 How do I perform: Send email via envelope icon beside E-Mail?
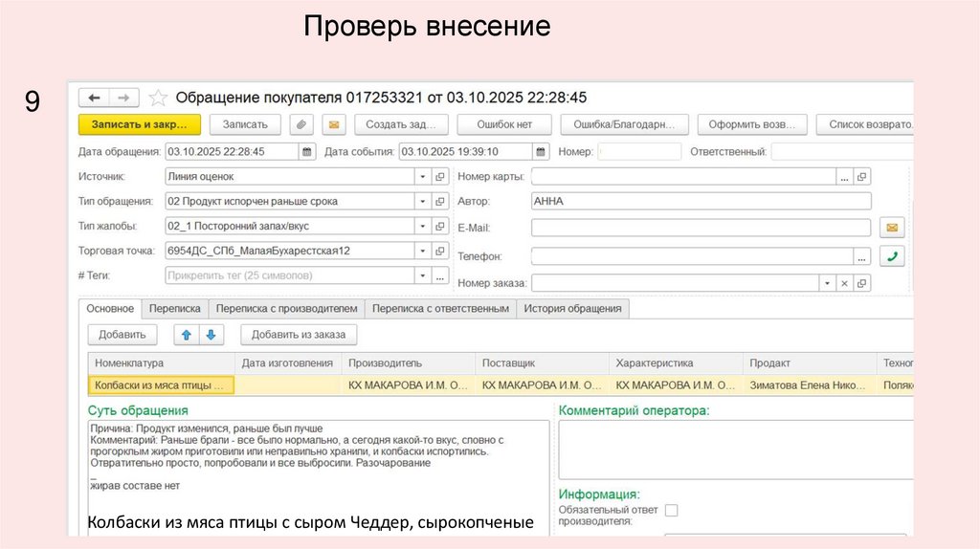coord(892,228)
